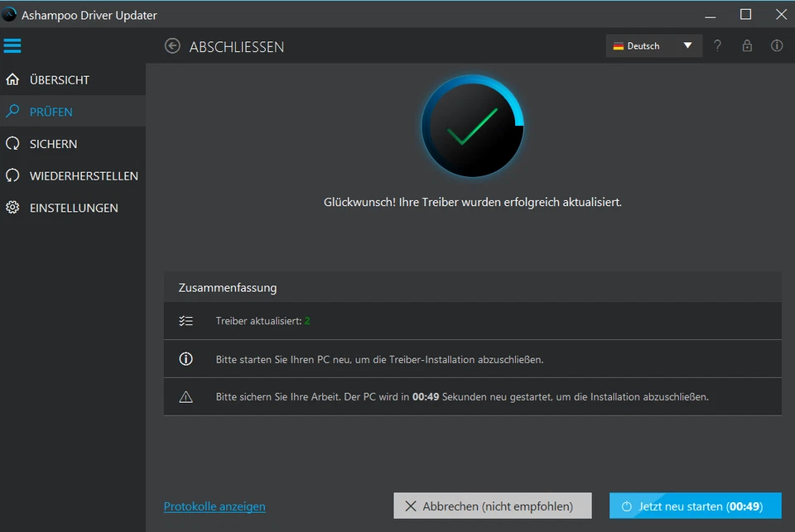This screenshot has width=795, height=532.
Task: Select the Zusammenfassung header
Action: (x=226, y=287)
